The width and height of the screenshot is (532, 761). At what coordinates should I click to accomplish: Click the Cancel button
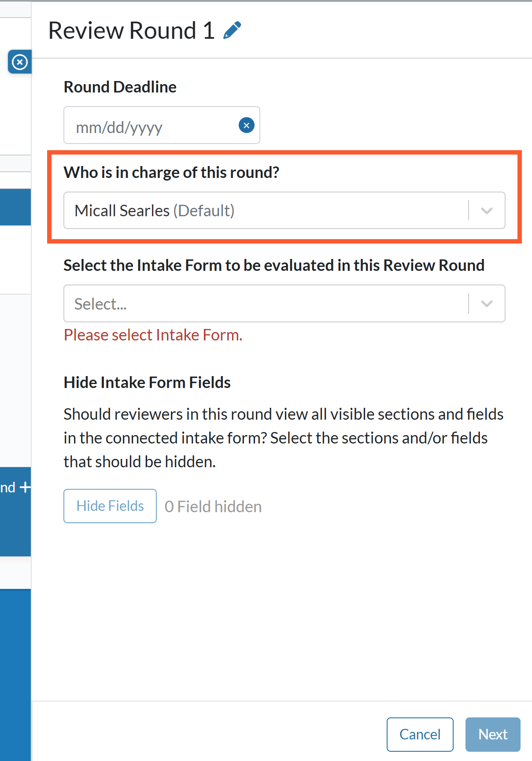[420, 735]
